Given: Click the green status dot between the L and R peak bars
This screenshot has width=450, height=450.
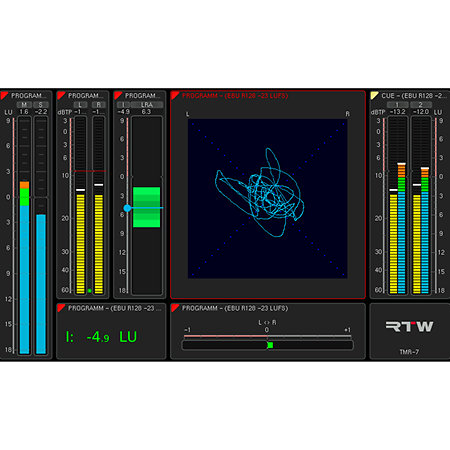Looking at the screenshot, I should 89,291.
